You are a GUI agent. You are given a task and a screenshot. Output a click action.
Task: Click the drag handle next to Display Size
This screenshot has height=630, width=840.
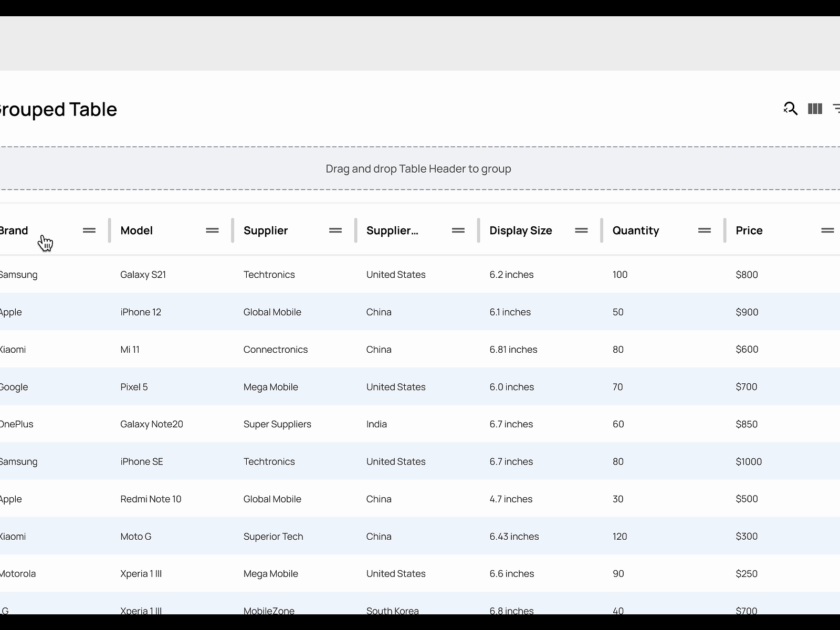coord(581,230)
